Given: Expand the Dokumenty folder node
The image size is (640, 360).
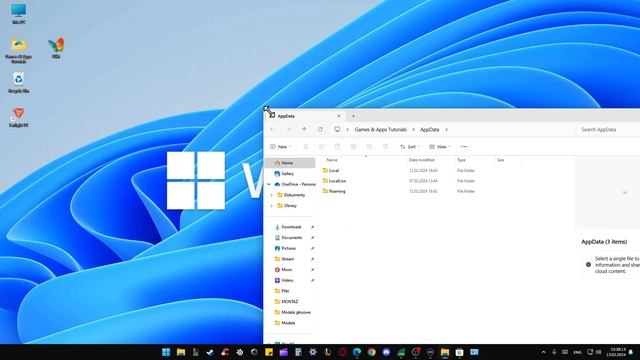Looking at the screenshot, I should pos(272,195).
